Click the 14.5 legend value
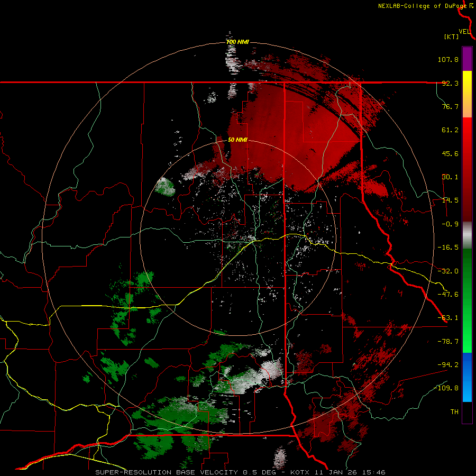 click(450, 200)
